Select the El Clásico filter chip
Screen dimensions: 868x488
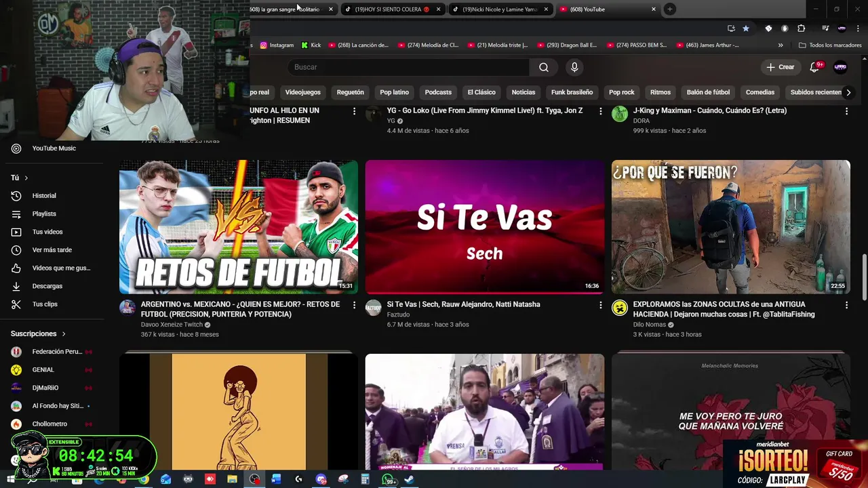point(481,92)
